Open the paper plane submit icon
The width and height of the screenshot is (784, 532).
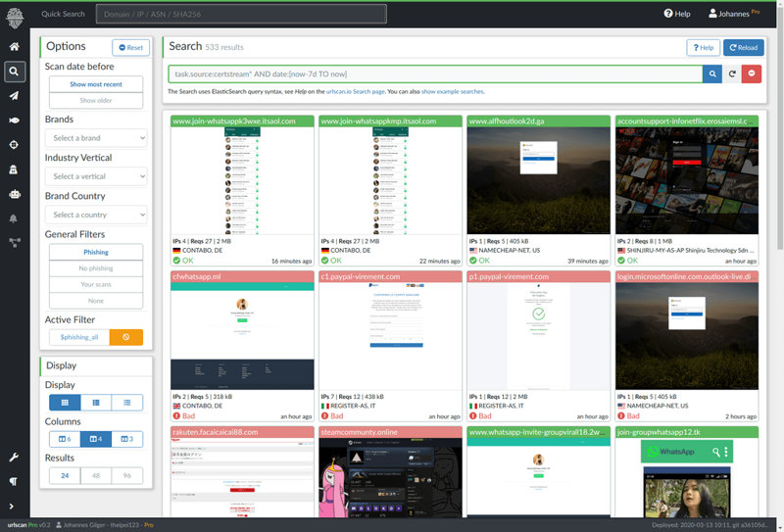pyautogui.click(x=14, y=95)
